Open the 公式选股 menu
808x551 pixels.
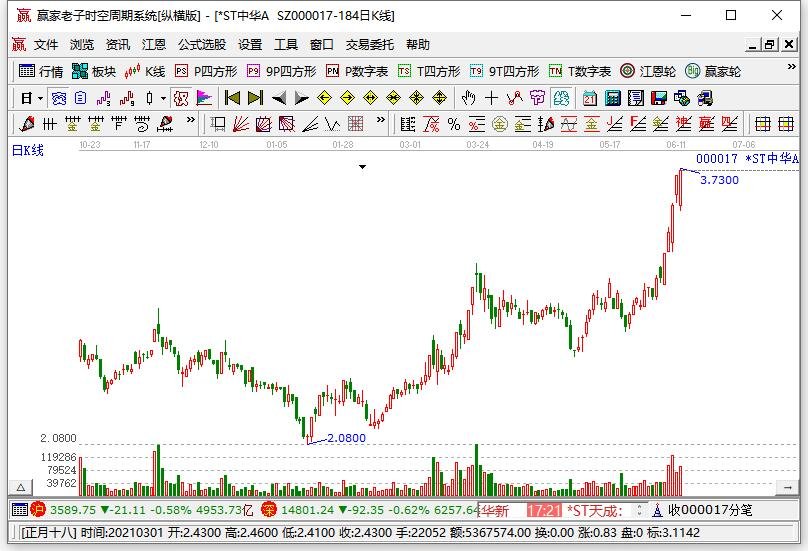click(x=202, y=45)
